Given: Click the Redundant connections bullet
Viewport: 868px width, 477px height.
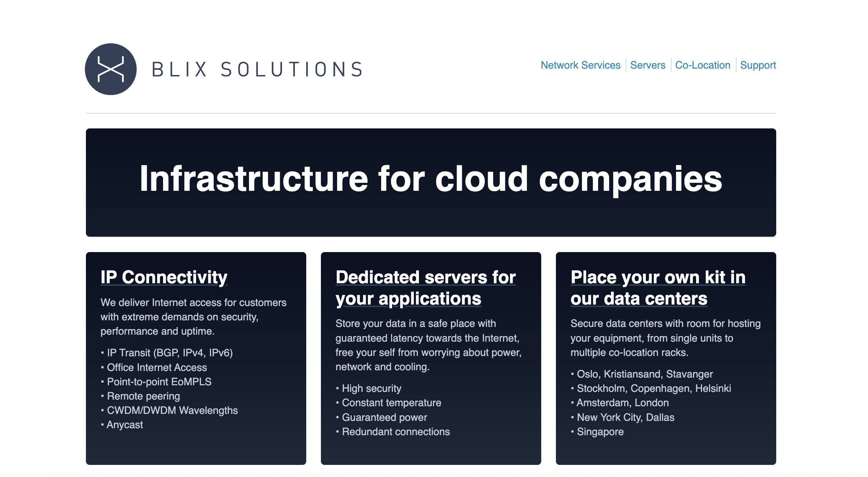Looking at the screenshot, I should pyautogui.click(x=395, y=432).
